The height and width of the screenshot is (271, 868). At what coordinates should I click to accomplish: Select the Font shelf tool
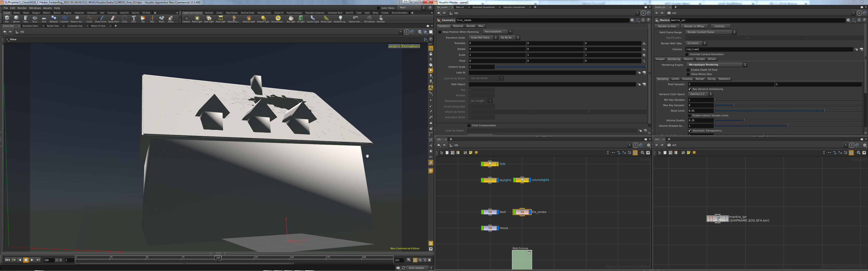pyautogui.click(x=134, y=19)
